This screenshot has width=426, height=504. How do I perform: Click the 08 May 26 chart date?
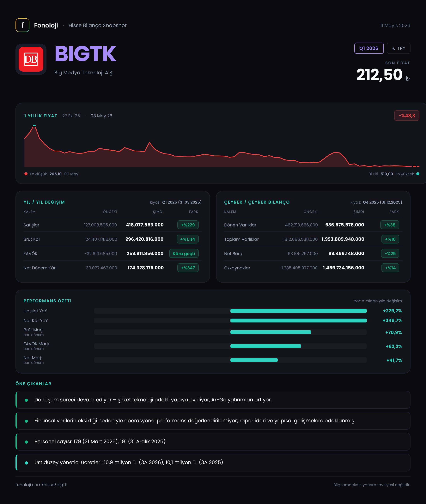point(101,116)
